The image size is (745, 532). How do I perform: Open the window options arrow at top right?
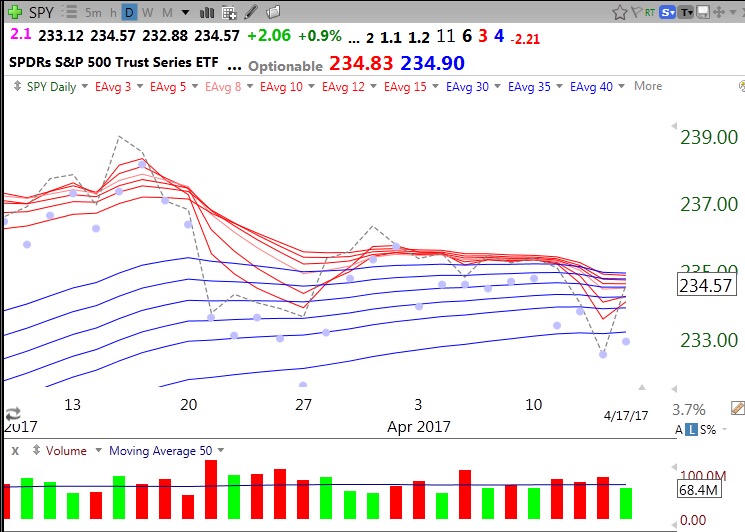coord(735,13)
